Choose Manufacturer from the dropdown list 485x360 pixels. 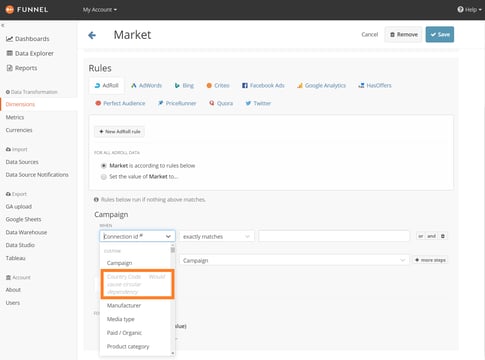[124, 305]
